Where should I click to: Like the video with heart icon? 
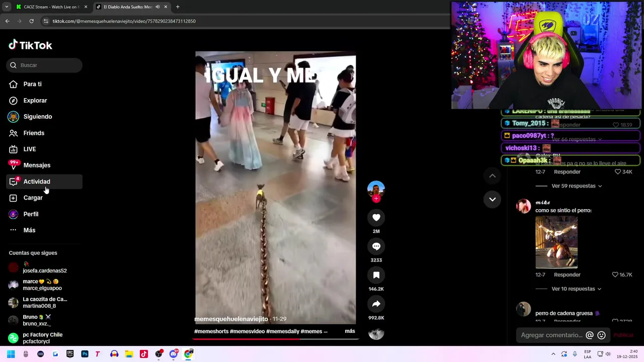click(x=376, y=217)
